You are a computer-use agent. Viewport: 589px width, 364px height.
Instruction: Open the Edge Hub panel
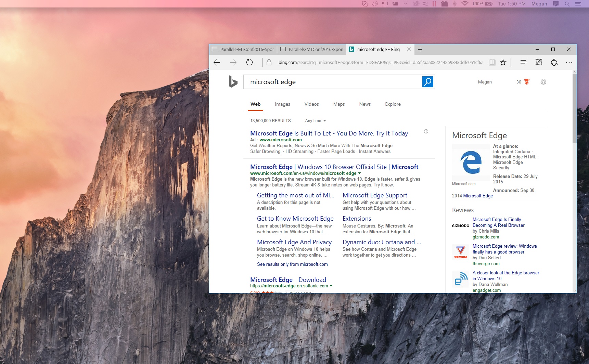click(523, 62)
